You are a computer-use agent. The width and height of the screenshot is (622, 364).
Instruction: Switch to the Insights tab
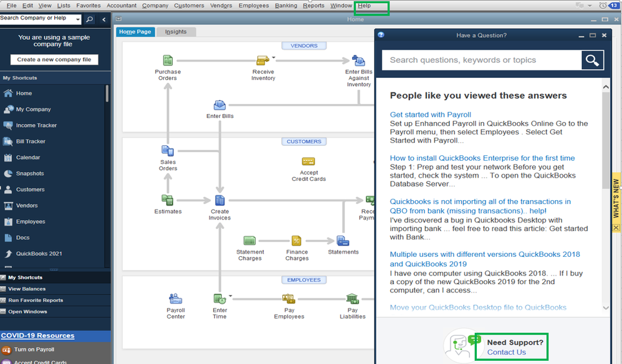pyautogui.click(x=176, y=32)
